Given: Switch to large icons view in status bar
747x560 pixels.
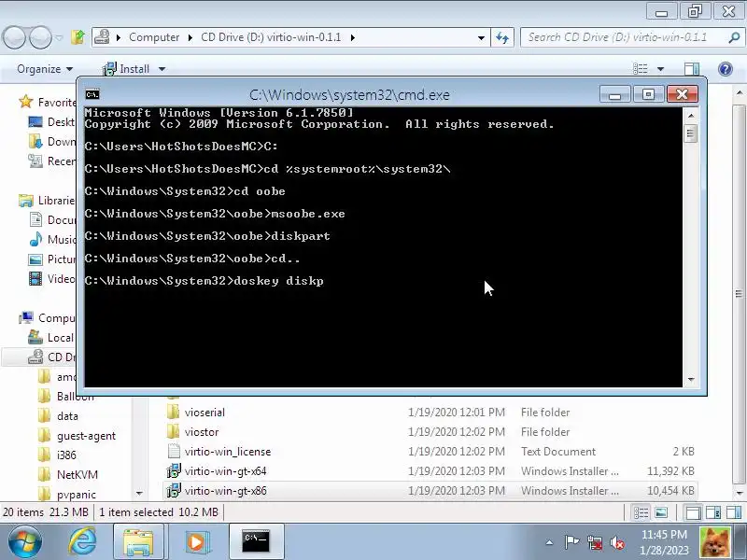Looking at the screenshot, I should pos(661,512).
